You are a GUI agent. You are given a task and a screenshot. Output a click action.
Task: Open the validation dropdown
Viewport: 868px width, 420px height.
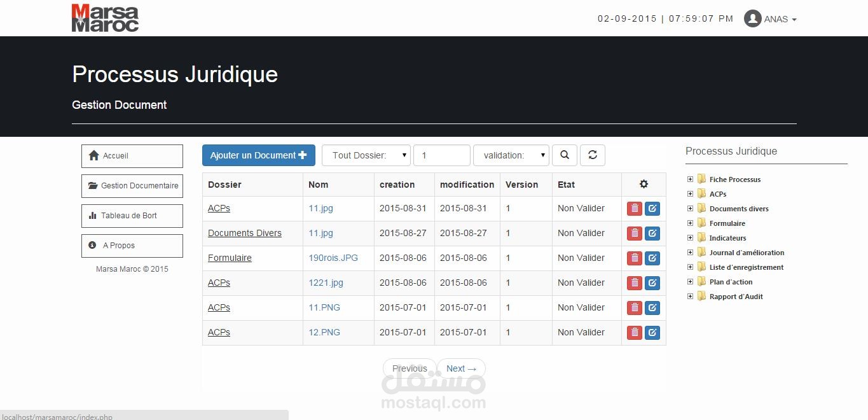click(511, 155)
